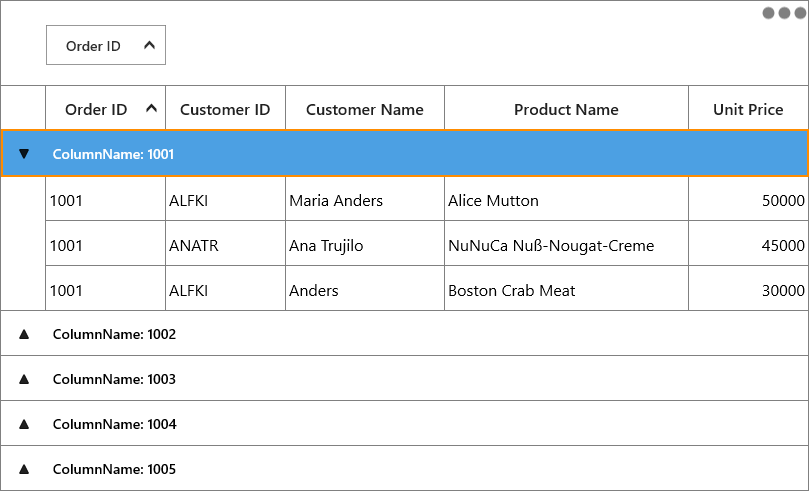Select the 'Alice Mutton' cell
This screenshot has height=491, width=809.
click(566, 199)
